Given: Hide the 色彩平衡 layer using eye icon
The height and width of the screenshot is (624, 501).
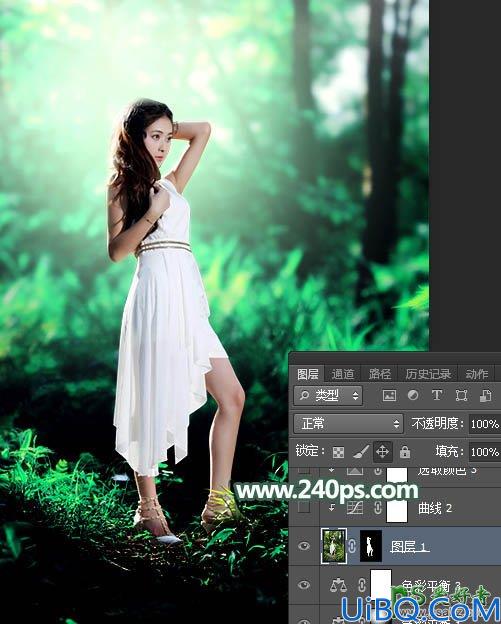Looking at the screenshot, I should tap(304, 585).
